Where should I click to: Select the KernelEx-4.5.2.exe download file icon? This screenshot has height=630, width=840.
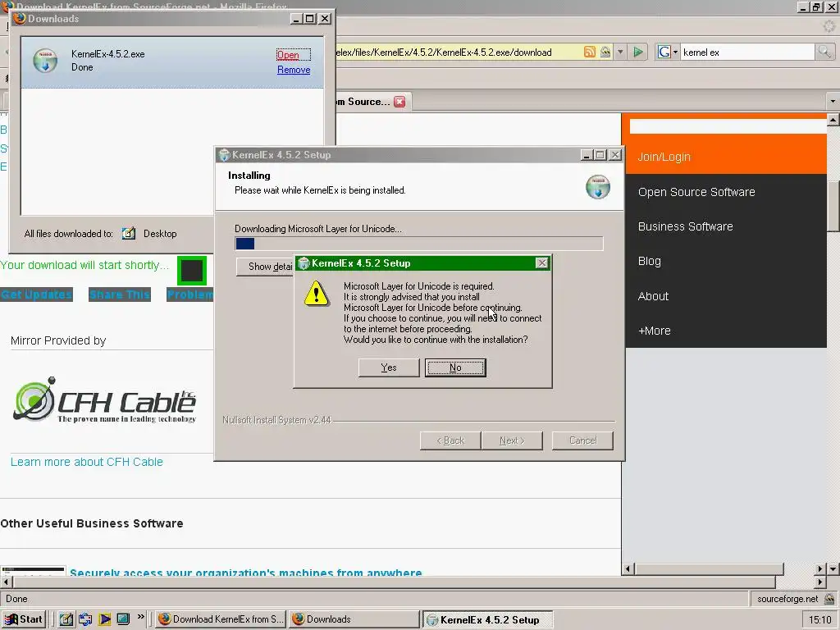(45, 60)
